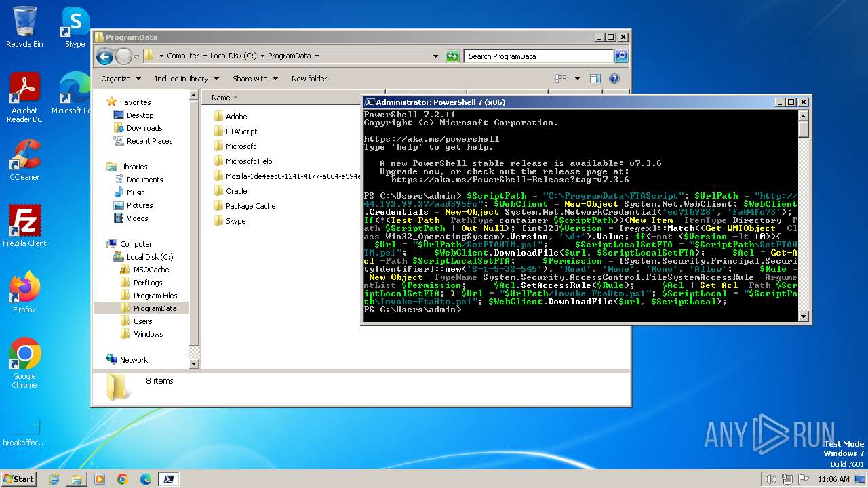Click the Explorer Forward arrow button

123,56
